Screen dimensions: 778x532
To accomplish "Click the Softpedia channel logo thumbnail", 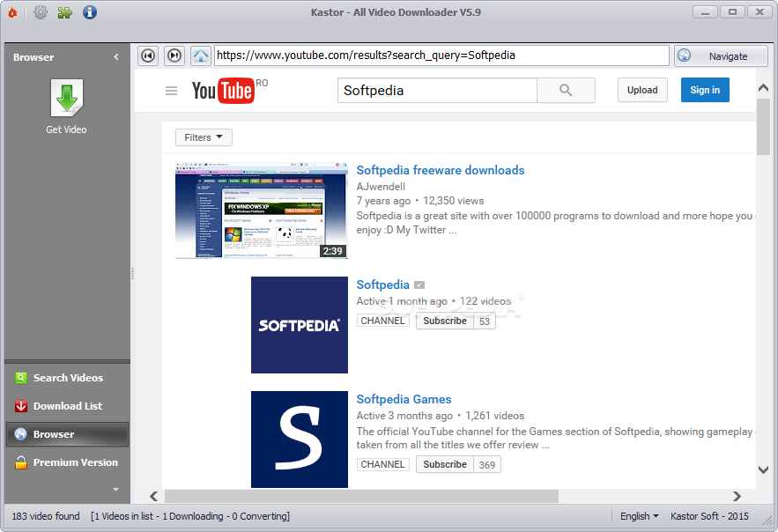I will pos(300,325).
